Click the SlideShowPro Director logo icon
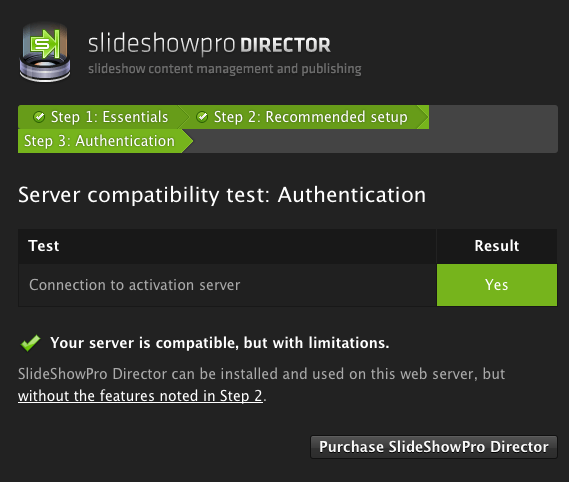The width and height of the screenshot is (569, 482). click(x=45, y=52)
